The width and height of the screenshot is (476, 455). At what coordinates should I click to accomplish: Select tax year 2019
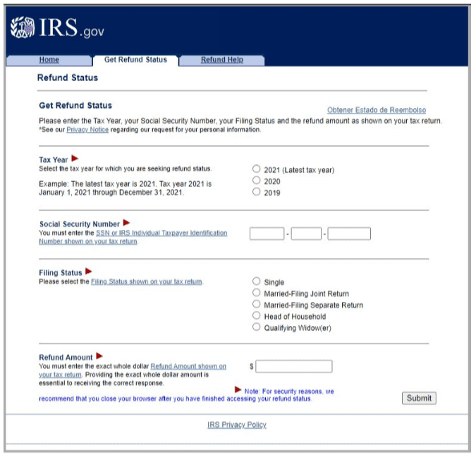[257, 192]
